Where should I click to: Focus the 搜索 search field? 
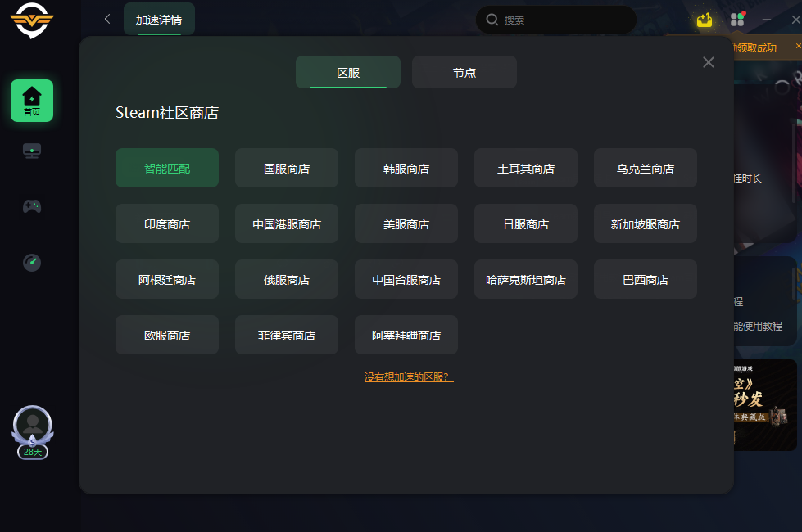click(x=556, y=20)
